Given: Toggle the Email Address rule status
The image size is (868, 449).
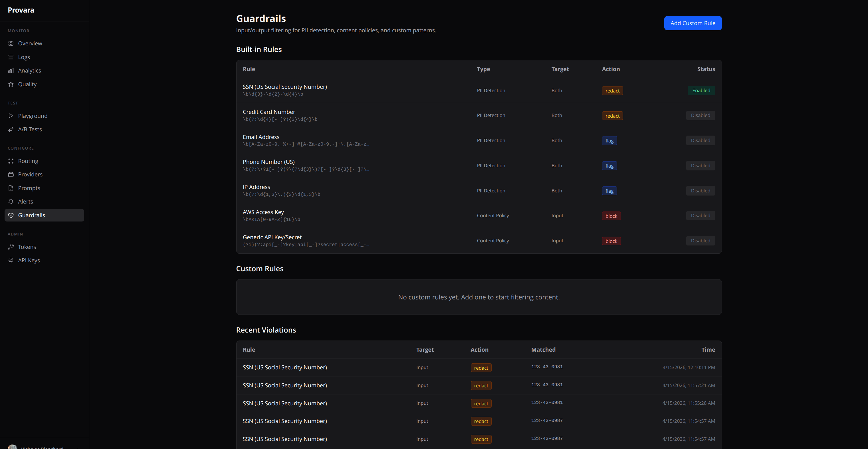Looking at the screenshot, I should click(x=700, y=140).
